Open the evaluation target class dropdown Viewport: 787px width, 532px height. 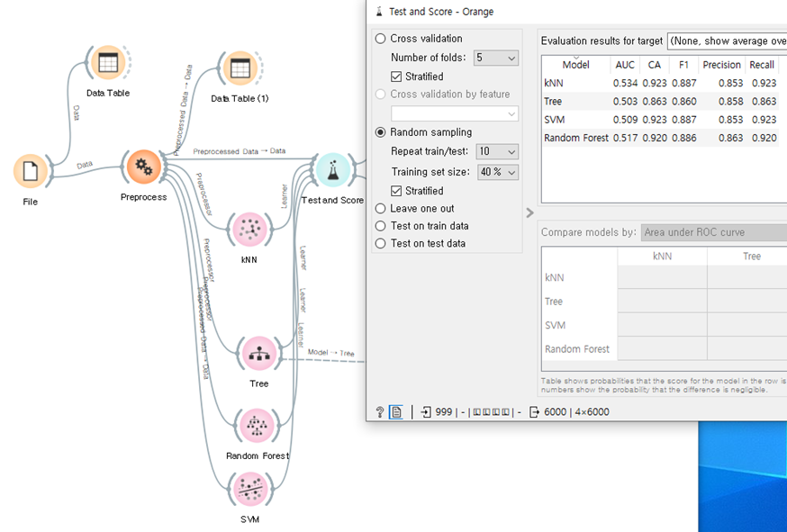point(727,41)
